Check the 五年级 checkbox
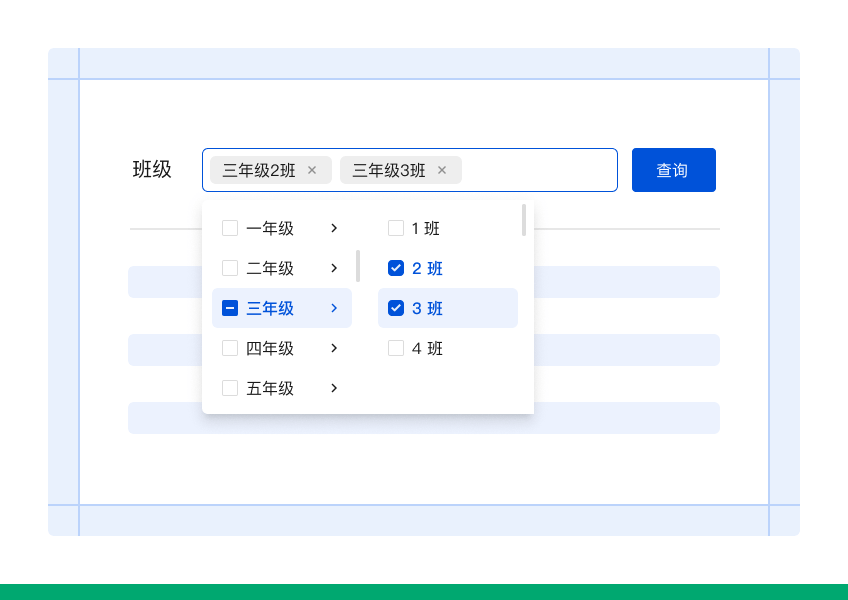 (x=230, y=388)
